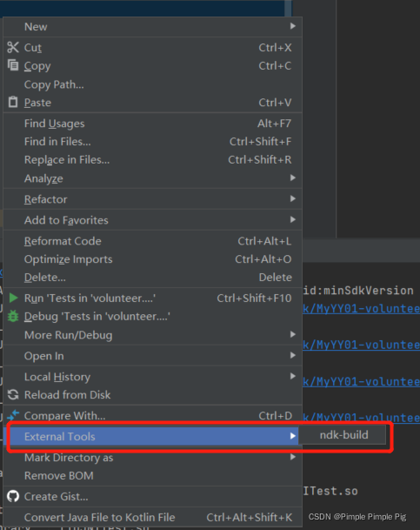Expand the Refactor submenu arrow
Image resolution: width=420 pixels, height=530 pixels.
click(293, 198)
